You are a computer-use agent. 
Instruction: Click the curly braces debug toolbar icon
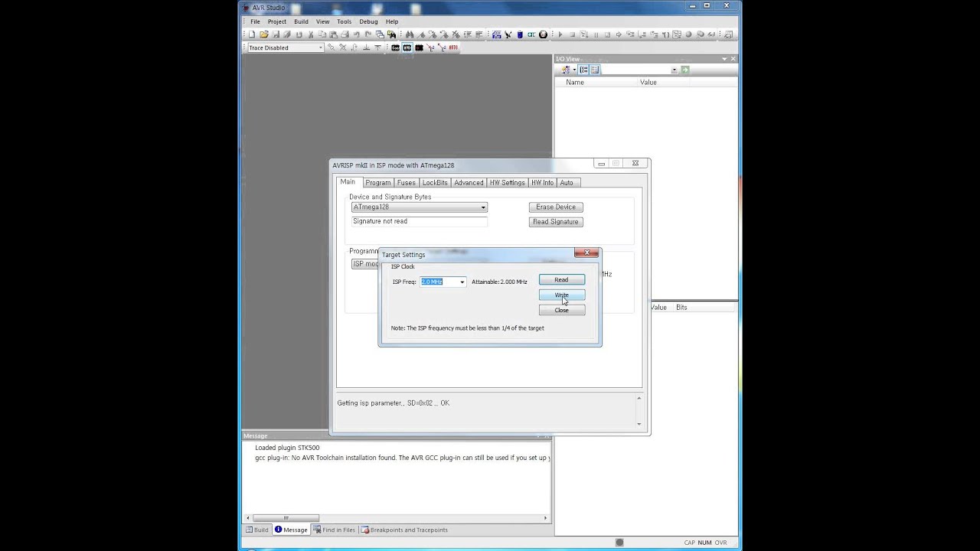[666, 34]
